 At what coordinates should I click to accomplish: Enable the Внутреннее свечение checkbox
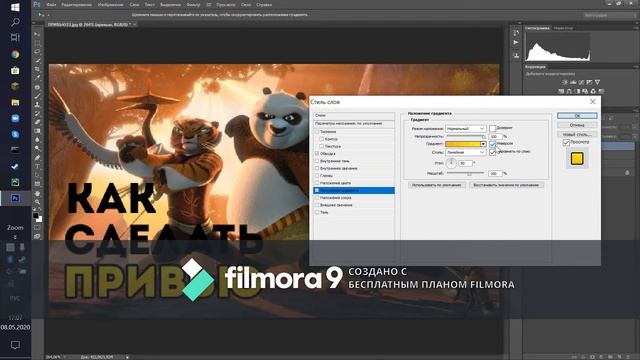[x=317, y=168]
